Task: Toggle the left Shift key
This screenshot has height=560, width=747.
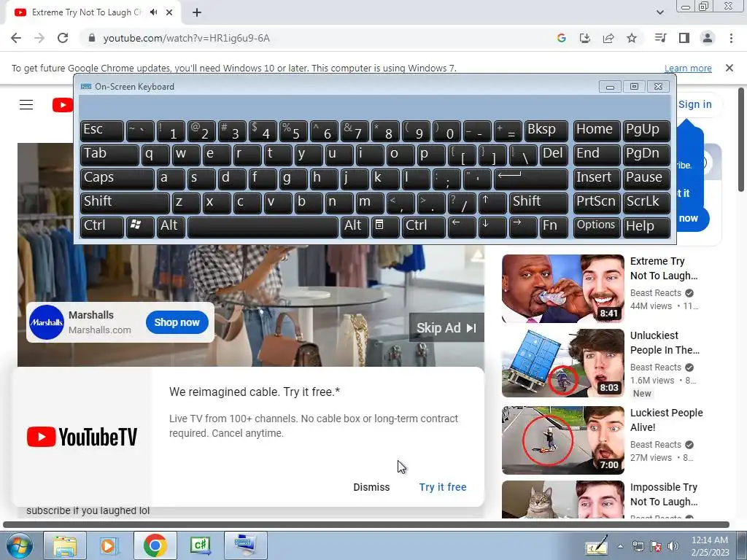Action: click(125, 203)
